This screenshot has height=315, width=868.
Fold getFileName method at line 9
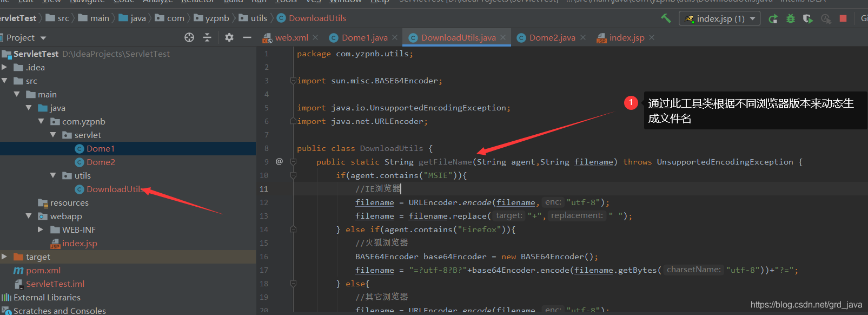coord(293,162)
